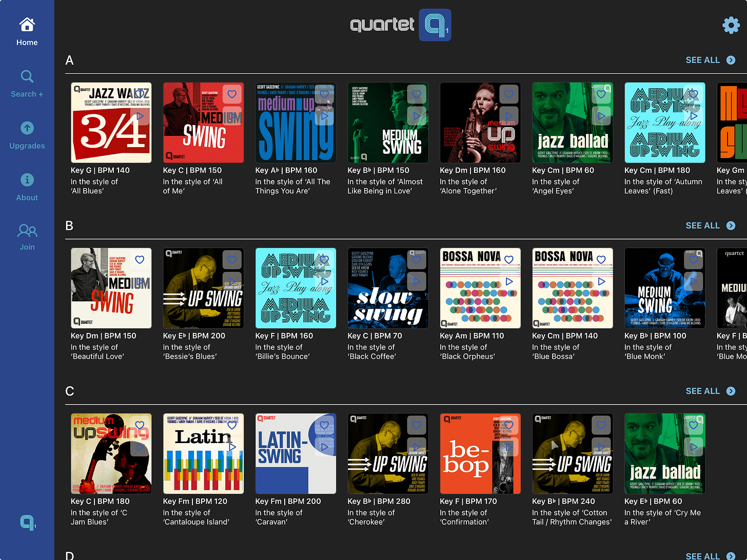Screen dimensions: 747x560
Task: Play 'Autumn Leaves' (Fast) track
Action: pyautogui.click(x=694, y=116)
